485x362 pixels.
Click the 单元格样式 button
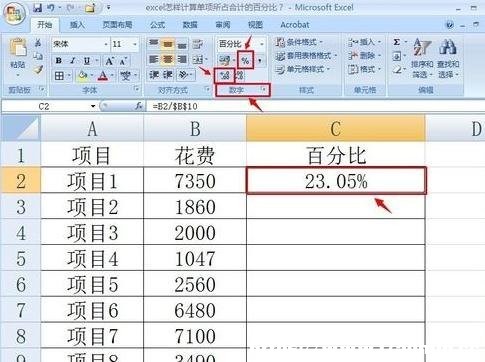pyautogui.click(x=302, y=69)
